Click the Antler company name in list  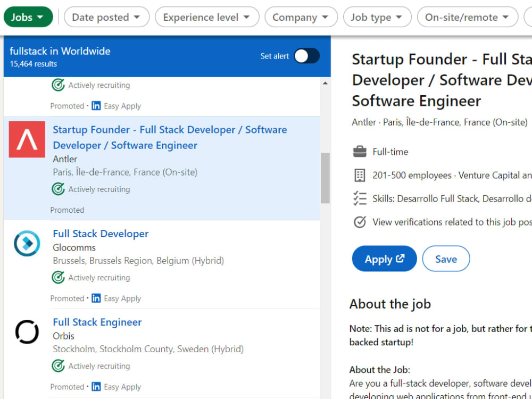tap(65, 159)
